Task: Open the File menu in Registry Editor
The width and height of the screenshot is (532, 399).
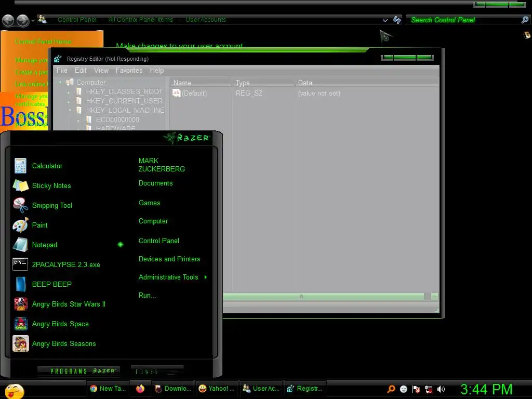Action: click(x=62, y=70)
